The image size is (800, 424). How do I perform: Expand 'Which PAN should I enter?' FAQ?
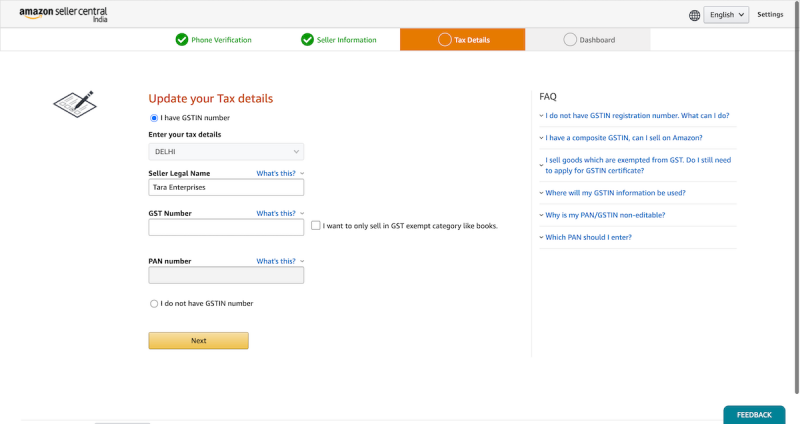[588, 237]
